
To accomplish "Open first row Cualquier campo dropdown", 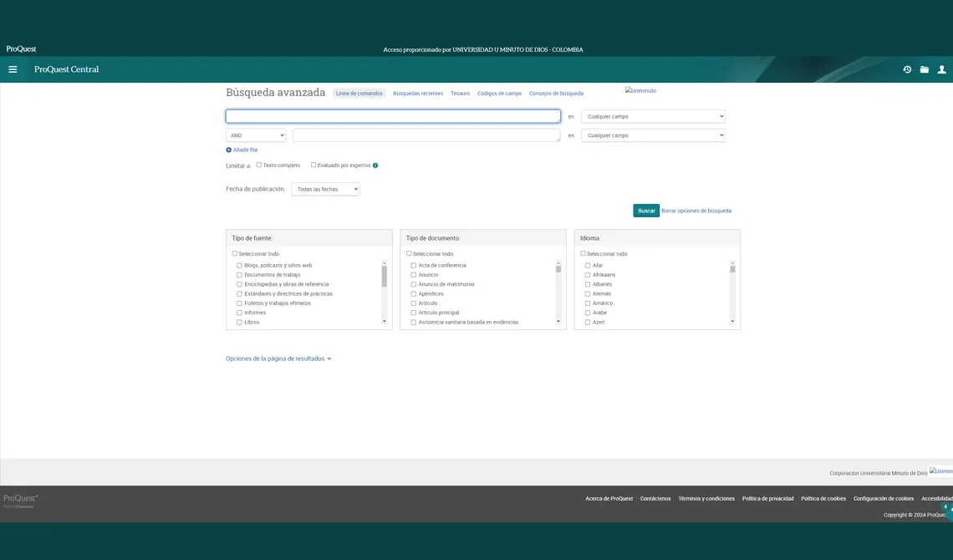I will 654,117.
